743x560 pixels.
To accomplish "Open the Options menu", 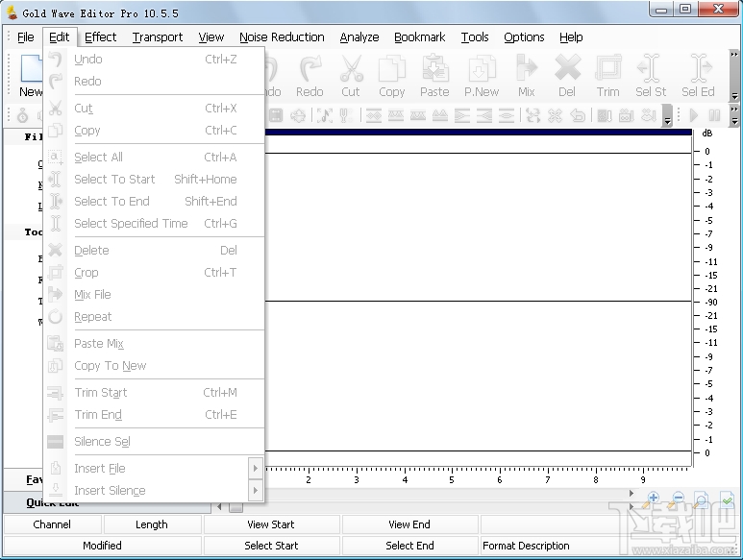I will coord(524,37).
